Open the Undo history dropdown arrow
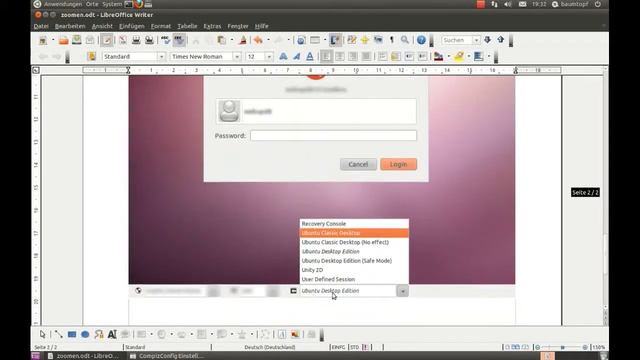 [x=268, y=40]
